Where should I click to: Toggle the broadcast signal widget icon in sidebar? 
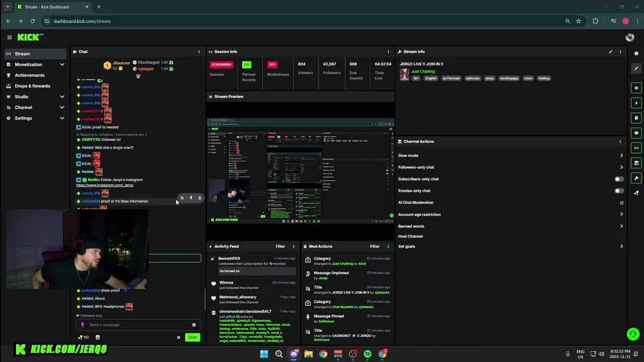pos(636,148)
